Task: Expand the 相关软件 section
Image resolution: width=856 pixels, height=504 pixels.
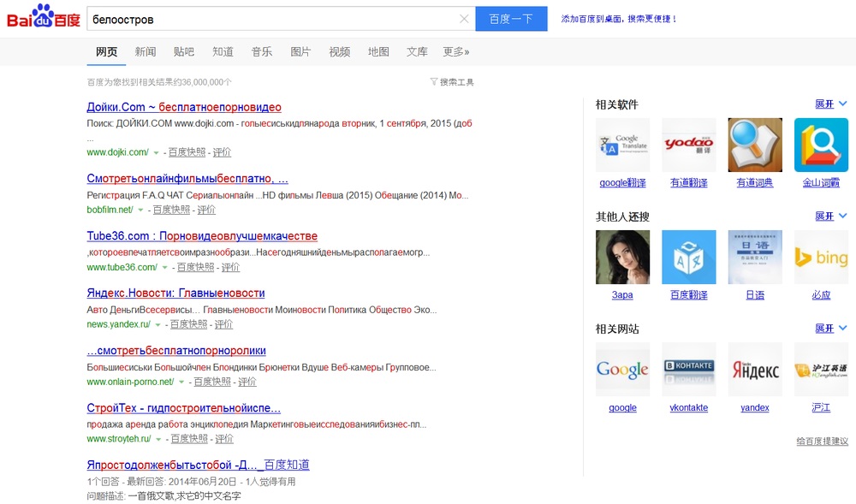Action: (830, 104)
